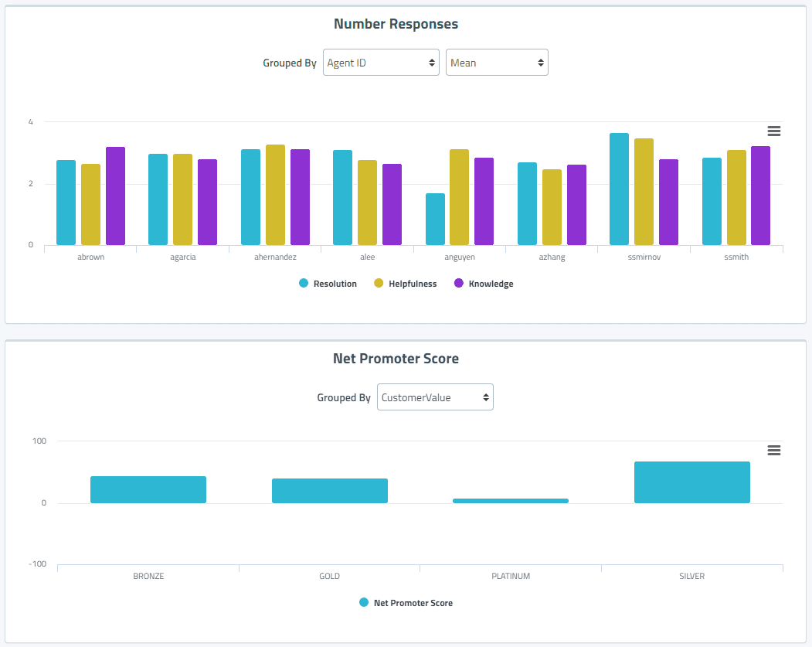Click the Net Promoter Score chart title

(395, 359)
